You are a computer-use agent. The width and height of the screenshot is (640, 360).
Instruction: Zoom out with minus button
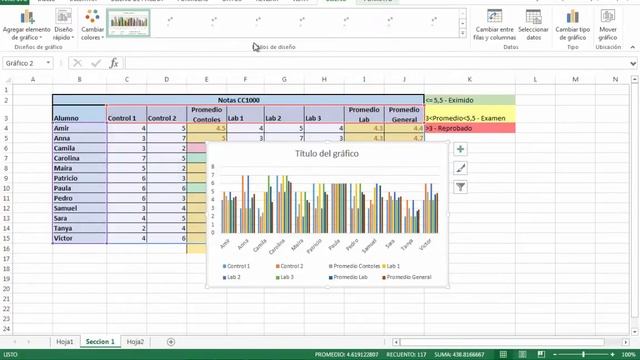coord(555,354)
